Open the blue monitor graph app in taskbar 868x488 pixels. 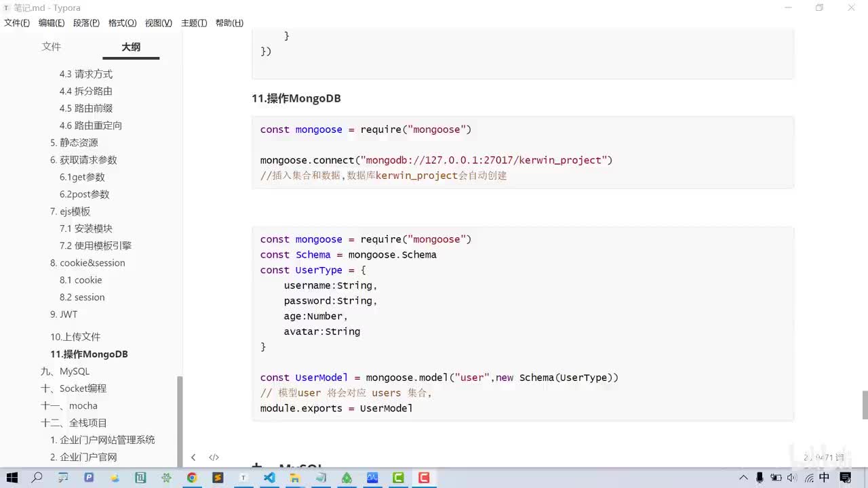(x=372, y=478)
